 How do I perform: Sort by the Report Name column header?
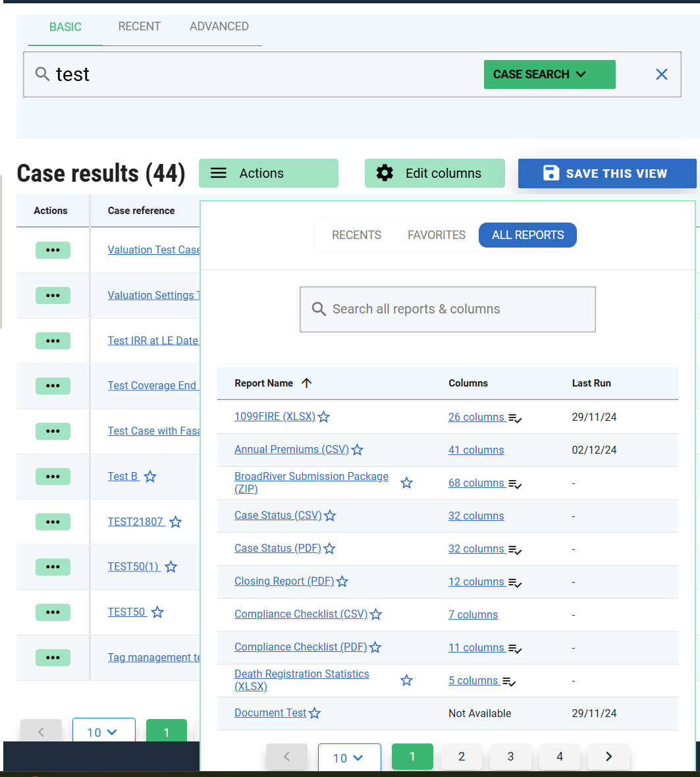[x=264, y=383]
